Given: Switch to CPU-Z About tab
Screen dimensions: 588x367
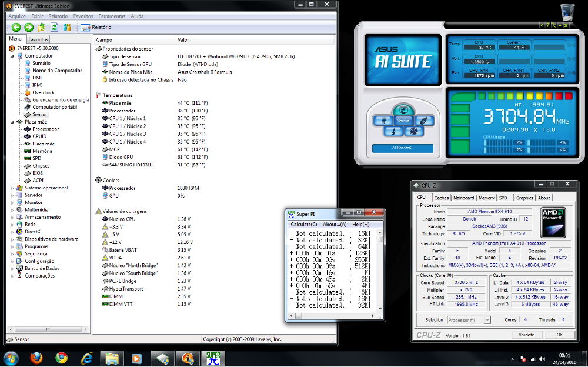Looking at the screenshot, I should (544, 198).
